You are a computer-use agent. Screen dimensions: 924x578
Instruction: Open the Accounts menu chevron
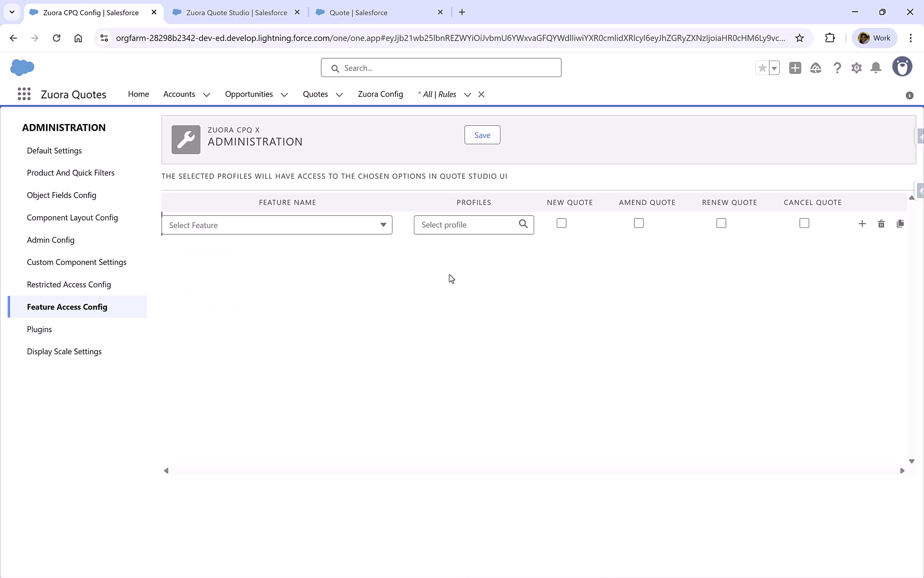207,94
